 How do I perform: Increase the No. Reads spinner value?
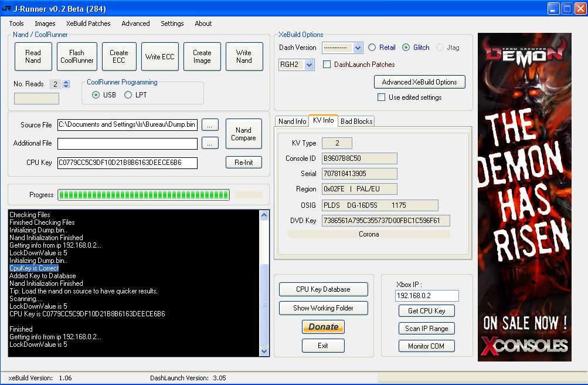tap(66, 82)
